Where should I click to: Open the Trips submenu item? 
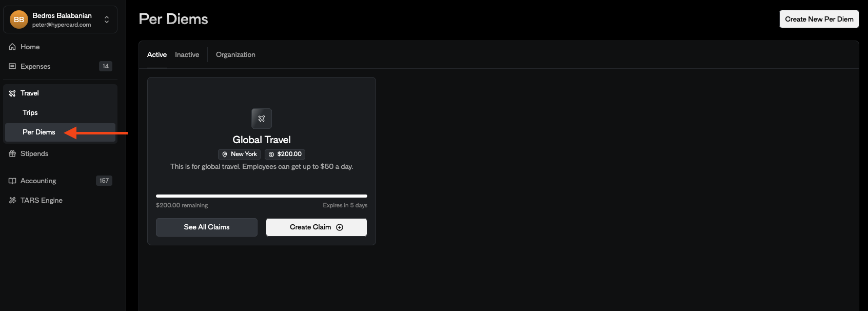(x=30, y=112)
